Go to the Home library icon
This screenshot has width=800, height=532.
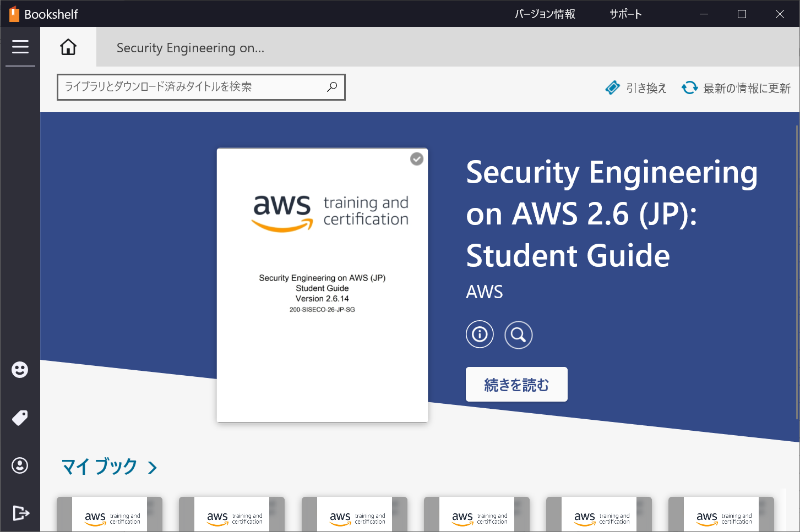(x=68, y=47)
